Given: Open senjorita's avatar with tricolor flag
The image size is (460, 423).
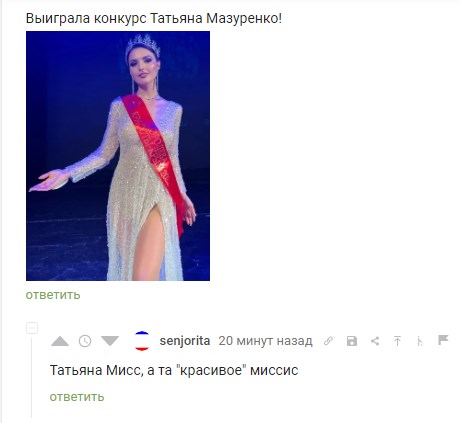Looking at the screenshot, I should tap(142, 341).
